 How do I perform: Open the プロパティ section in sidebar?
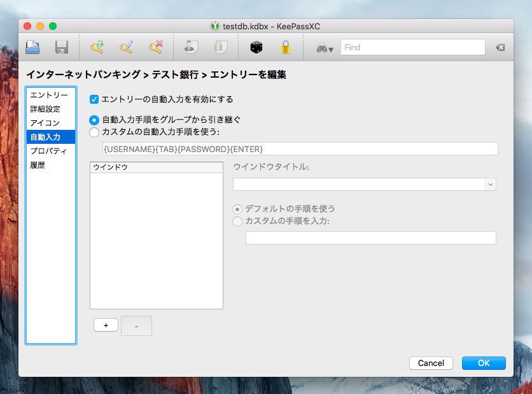(48, 151)
